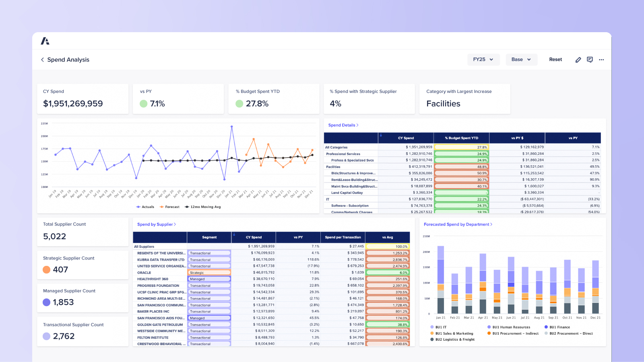The width and height of the screenshot is (644, 362).
Task: Click the orange dot beside Strategic Supplier Count
Action: pos(46,269)
